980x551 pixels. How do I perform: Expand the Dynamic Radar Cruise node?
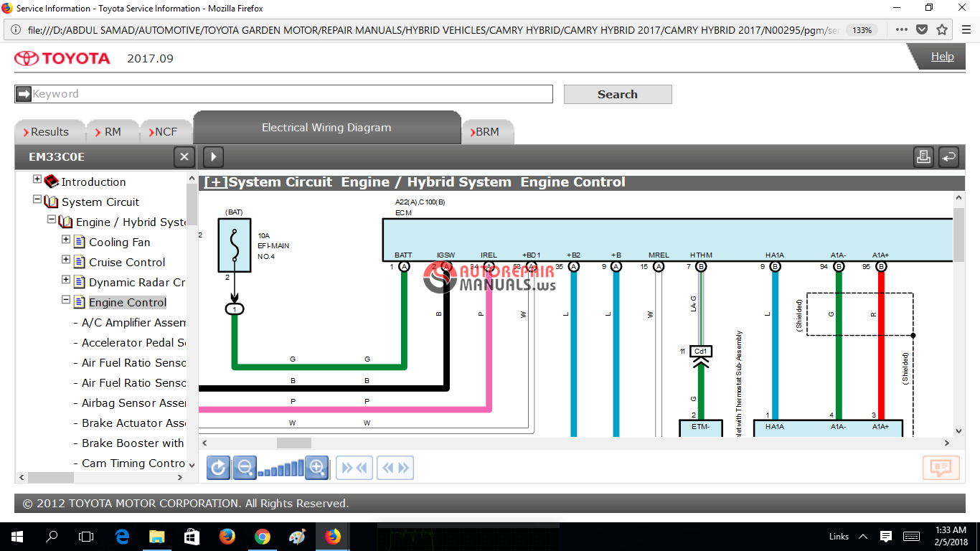tap(66, 280)
